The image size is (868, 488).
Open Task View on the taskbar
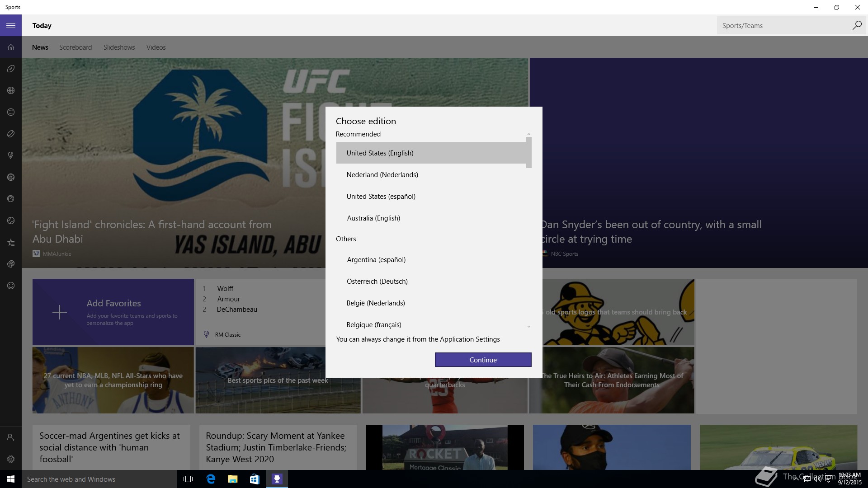(x=188, y=479)
